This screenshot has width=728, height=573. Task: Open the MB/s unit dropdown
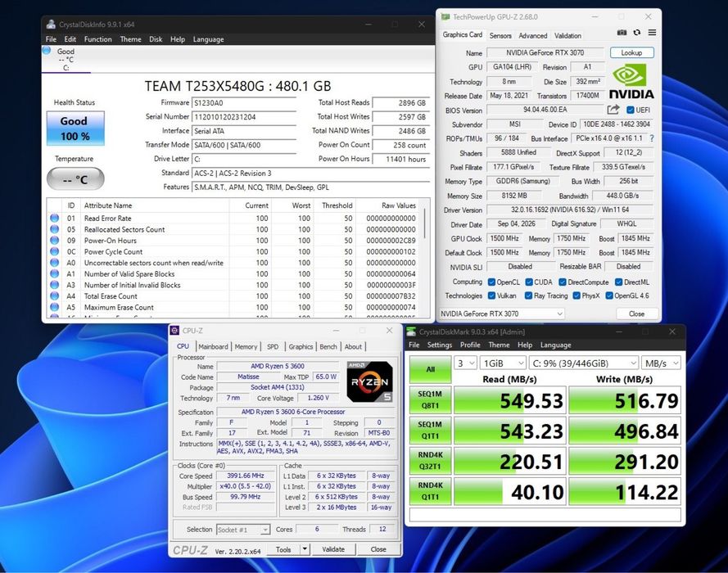[661, 363]
